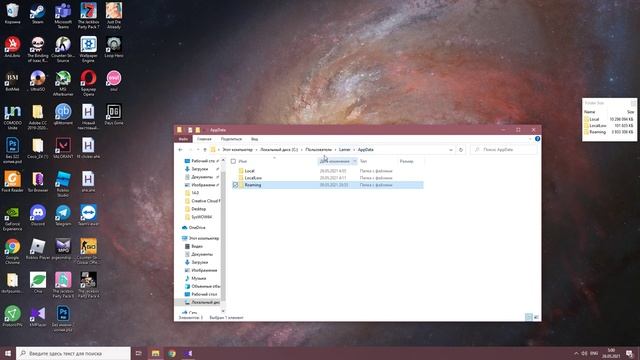Uncheck the Roaming folder checkbox
The height and width of the screenshot is (360, 640).
pos(235,185)
